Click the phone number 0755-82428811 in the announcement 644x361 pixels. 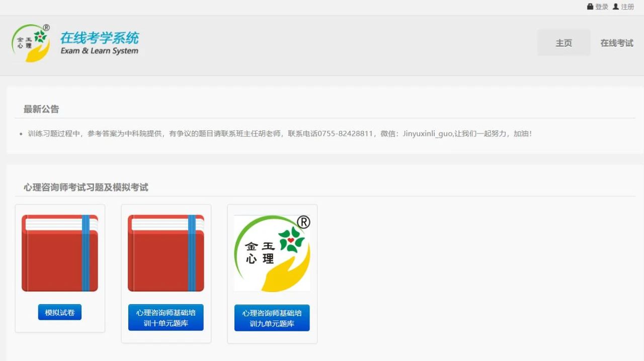[x=345, y=133]
